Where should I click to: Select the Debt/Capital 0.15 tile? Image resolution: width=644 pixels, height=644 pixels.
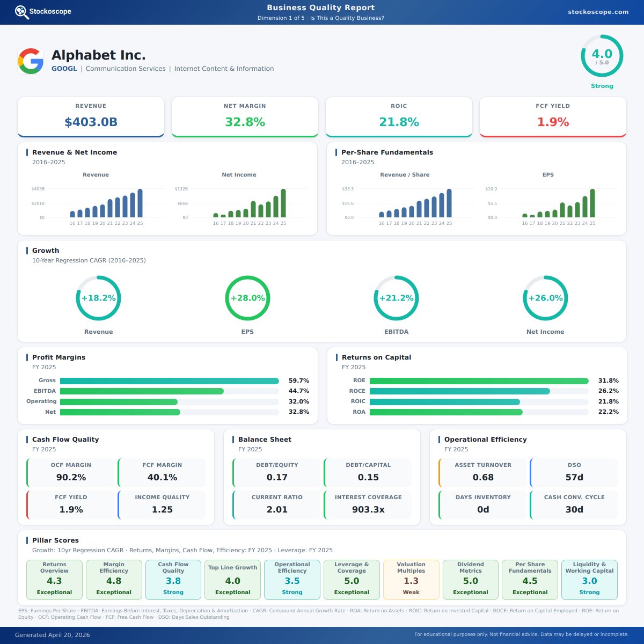368,472
